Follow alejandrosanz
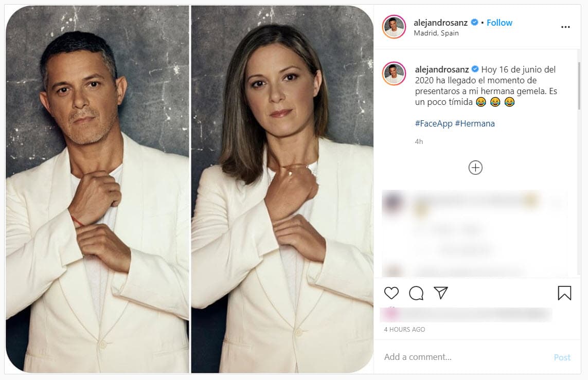The width and height of the screenshot is (588, 380). [498, 23]
